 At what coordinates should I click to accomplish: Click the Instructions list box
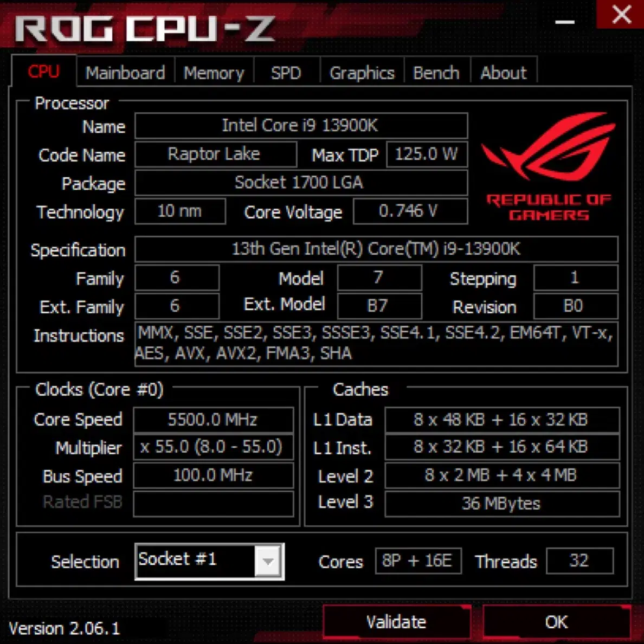pyautogui.click(x=376, y=344)
